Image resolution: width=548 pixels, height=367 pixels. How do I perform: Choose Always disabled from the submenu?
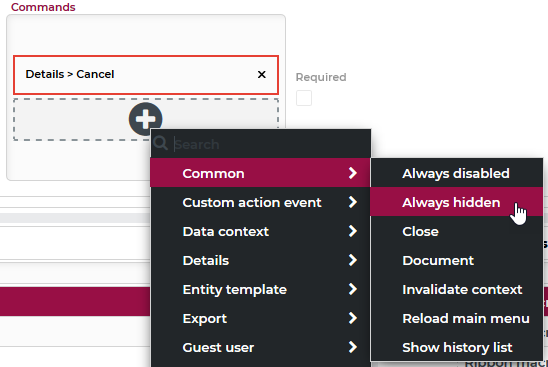pyautogui.click(x=456, y=173)
